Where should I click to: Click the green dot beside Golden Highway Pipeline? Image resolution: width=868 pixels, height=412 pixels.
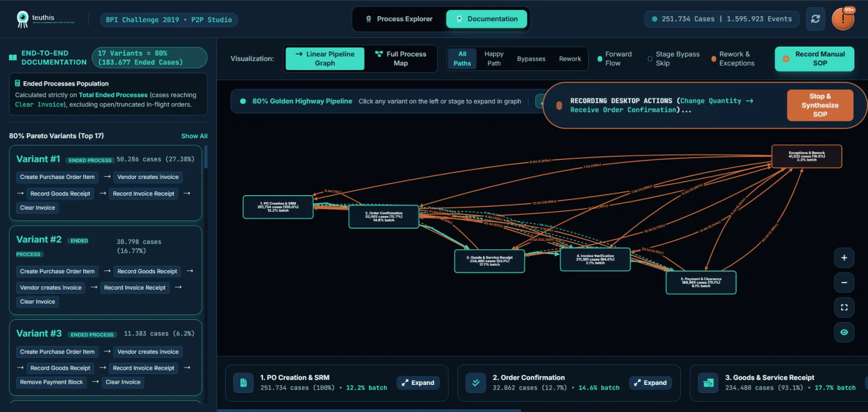[243, 101]
